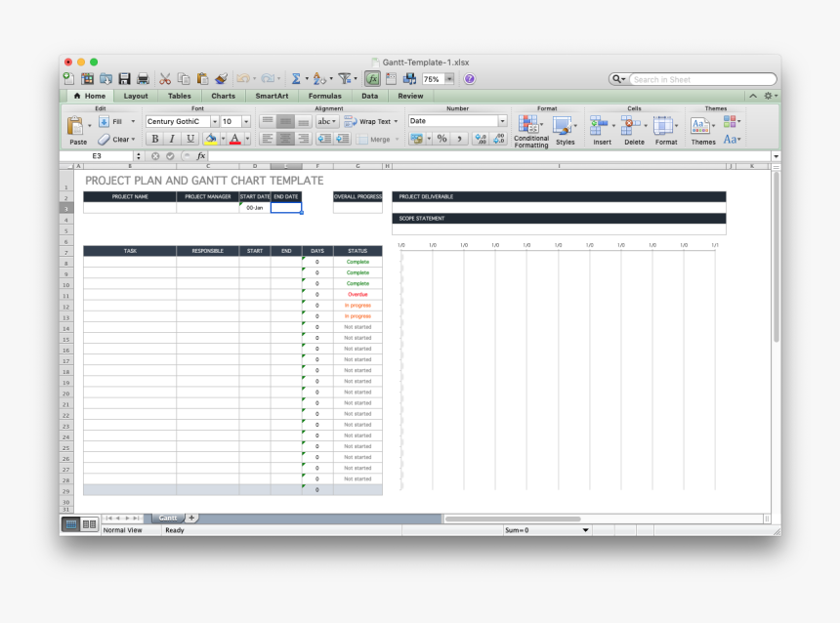Switch to the Formulas ribbon tab

click(324, 97)
